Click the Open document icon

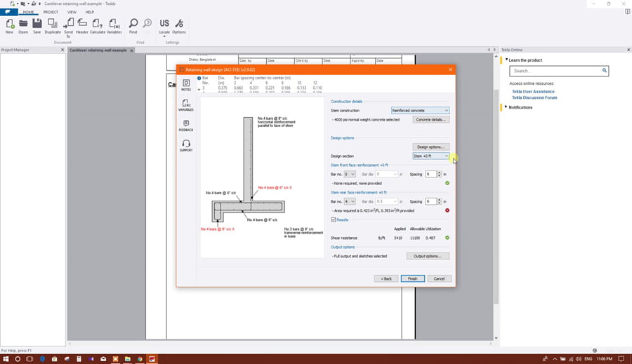click(23, 26)
